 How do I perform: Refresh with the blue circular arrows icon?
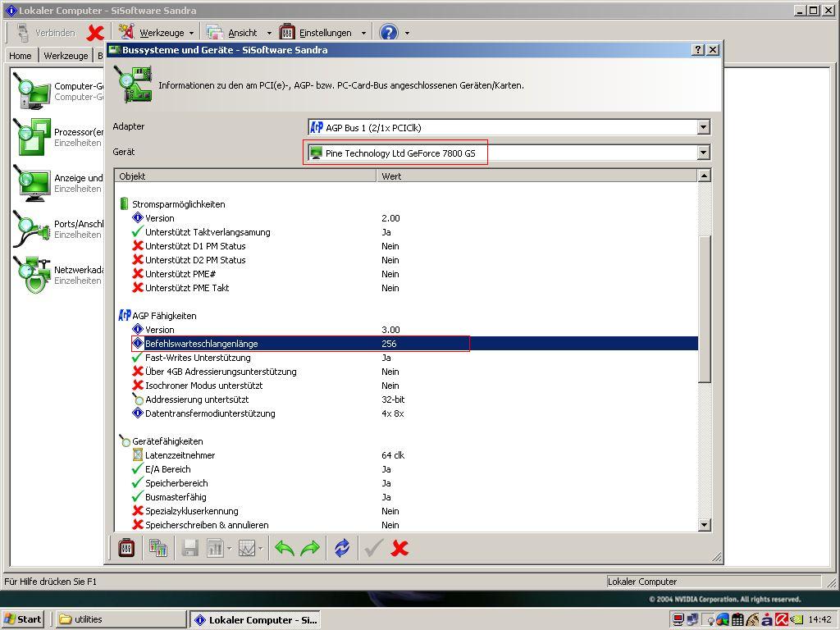[x=342, y=548]
